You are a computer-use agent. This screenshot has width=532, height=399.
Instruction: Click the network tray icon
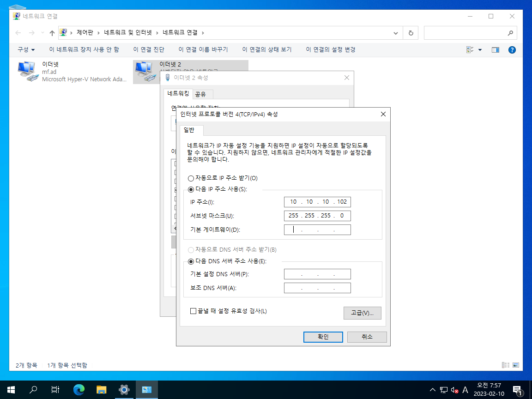pyautogui.click(x=443, y=390)
